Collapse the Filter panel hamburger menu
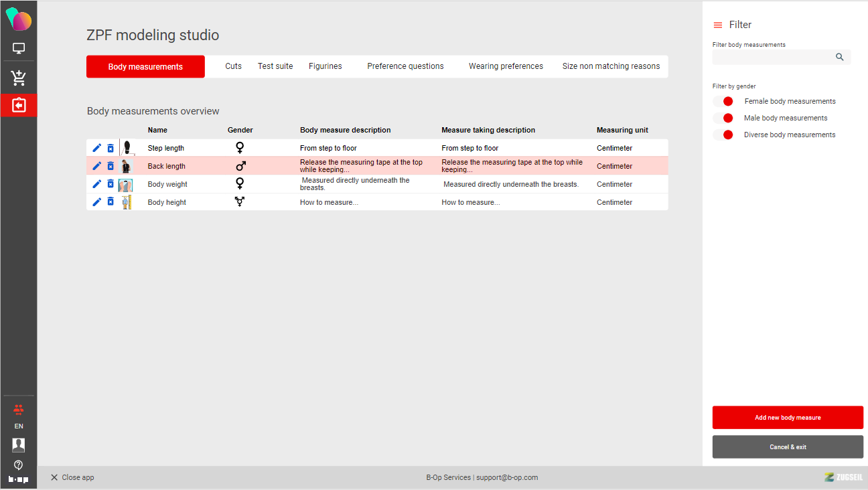 click(718, 25)
